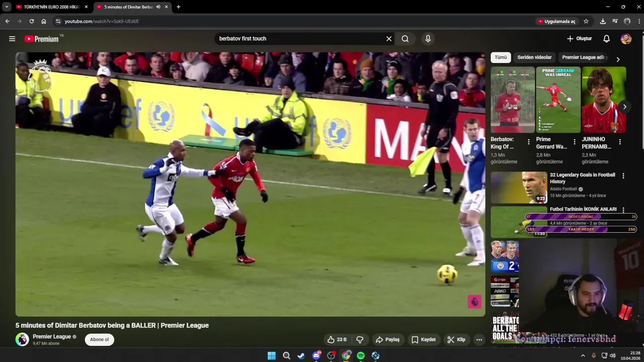Open 32 Legendary Goals video thumbnail
This screenshot has width=644, height=362.
tap(519, 187)
